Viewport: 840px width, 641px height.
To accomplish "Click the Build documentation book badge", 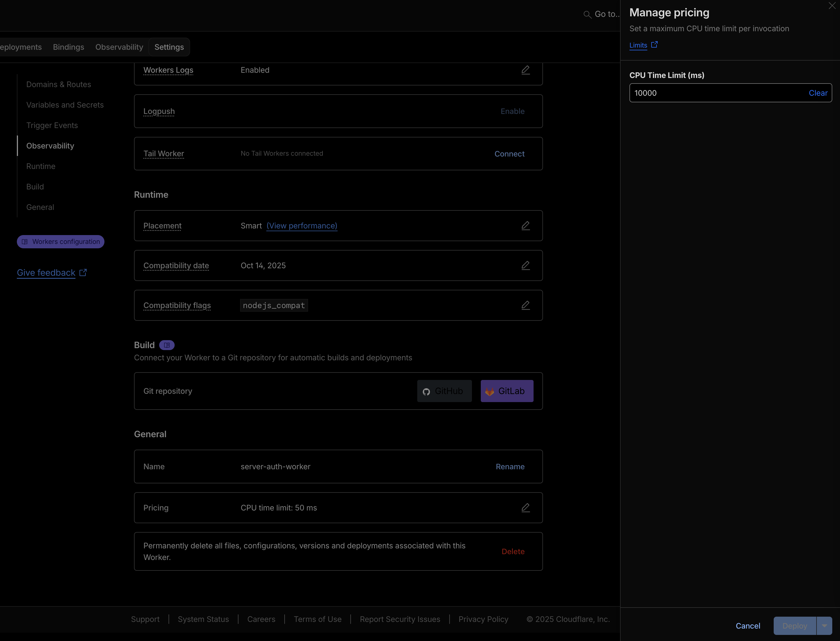I will coord(167,345).
